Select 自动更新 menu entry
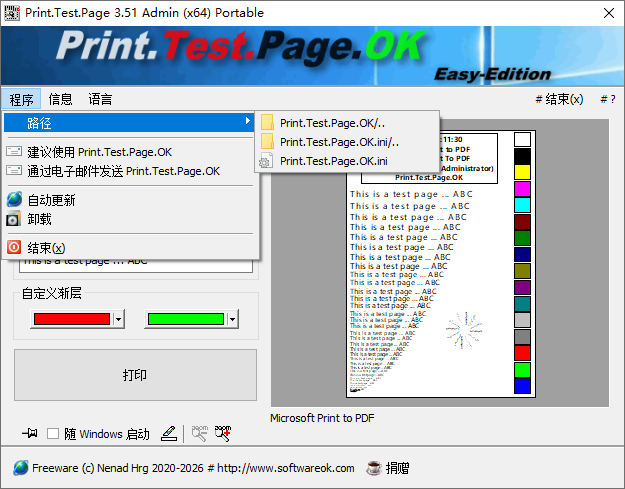Viewport: 625px width, 489px height. coord(129,200)
